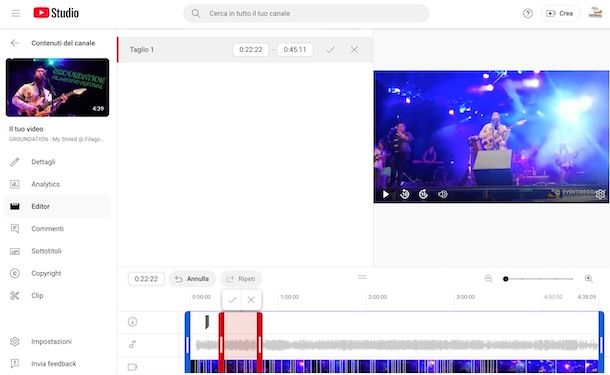Open the preview player settings gear
This screenshot has height=375, width=610.
tap(600, 194)
